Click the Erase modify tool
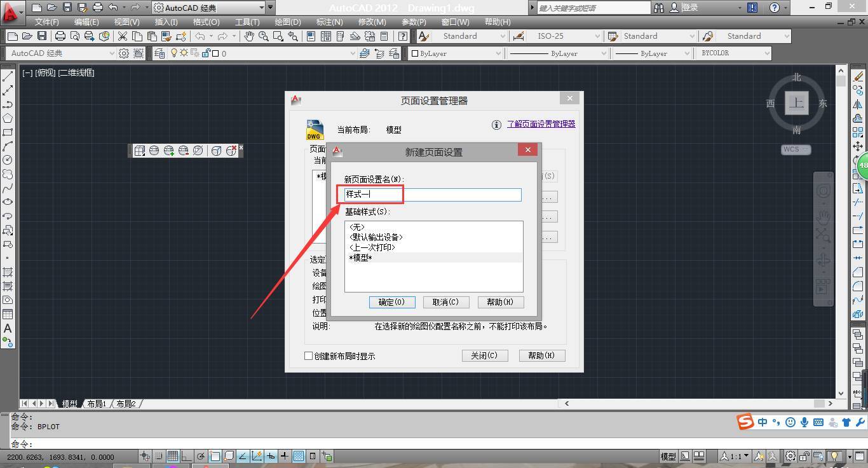Image resolution: width=868 pixels, height=468 pixels. [858, 76]
